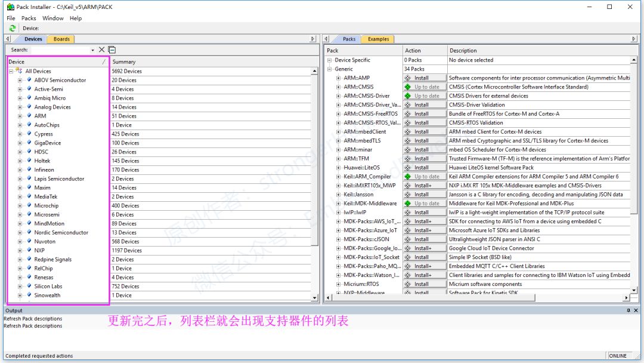644x363 pixels.
Task: Select the Cypress vendor icon
Action: (29, 134)
